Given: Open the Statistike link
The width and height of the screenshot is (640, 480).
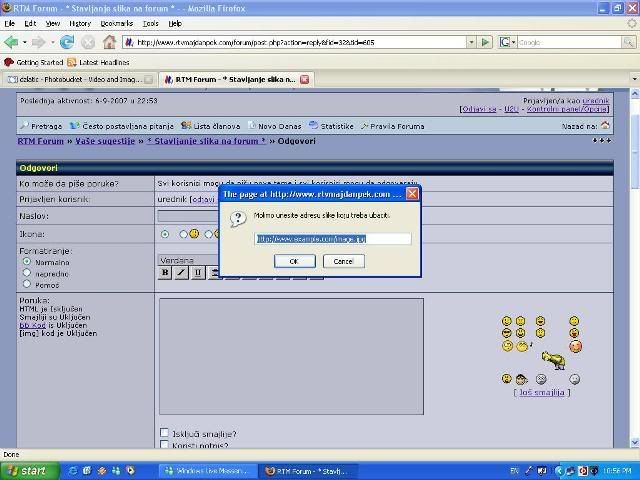Looking at the screenshot, I should pyautogui.click(x=331, y=126).
